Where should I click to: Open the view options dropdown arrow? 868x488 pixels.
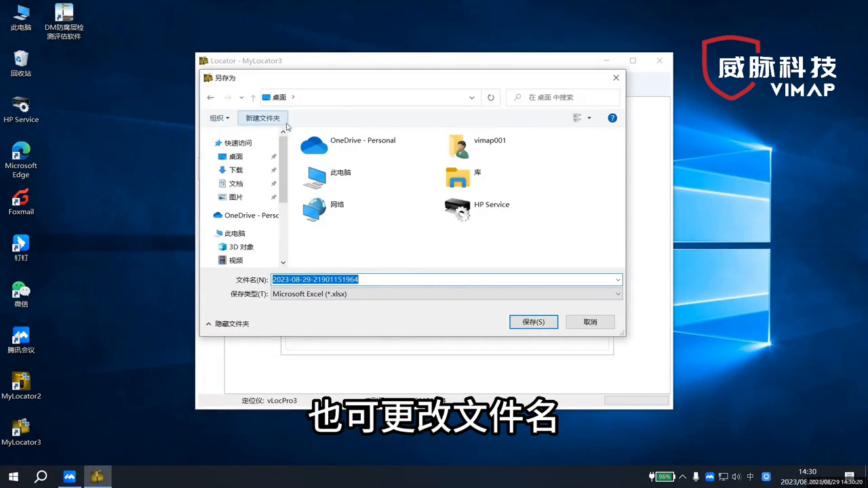coord(589,118)
